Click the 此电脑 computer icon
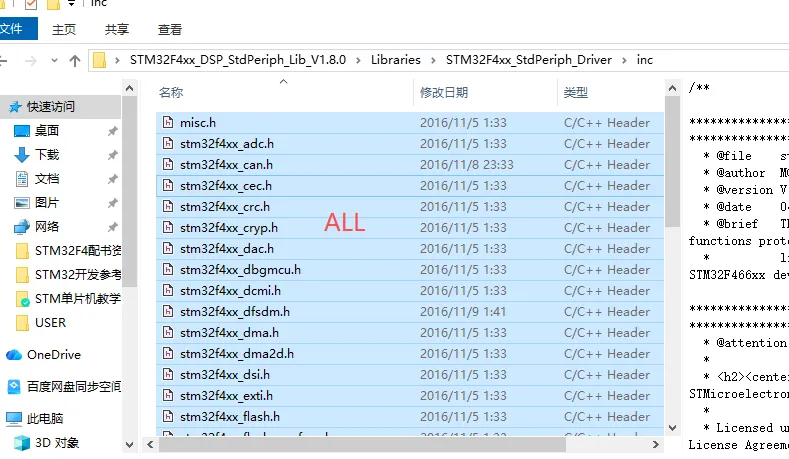Viewport: 789px width, 459px height. (x=14, y=419)
